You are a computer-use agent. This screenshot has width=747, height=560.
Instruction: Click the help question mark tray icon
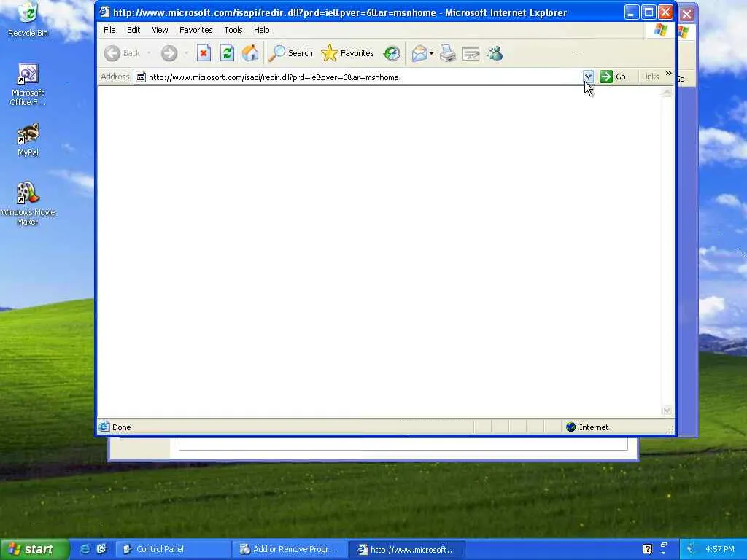point(647,549)
